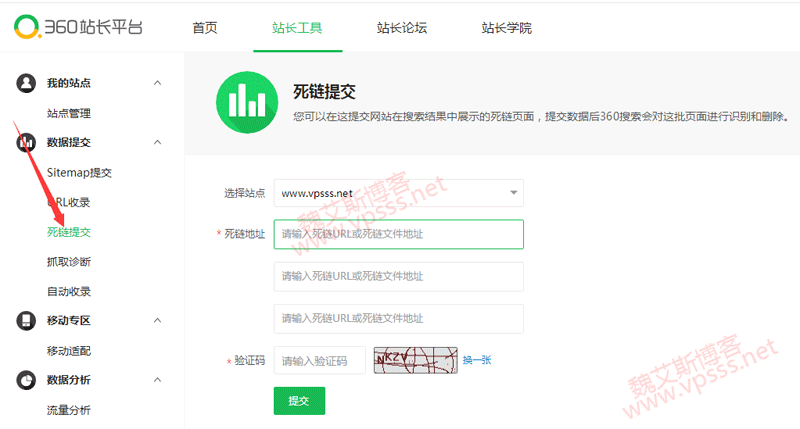Open Sitemap提交 in the sidebar

[x=79, y=172]
